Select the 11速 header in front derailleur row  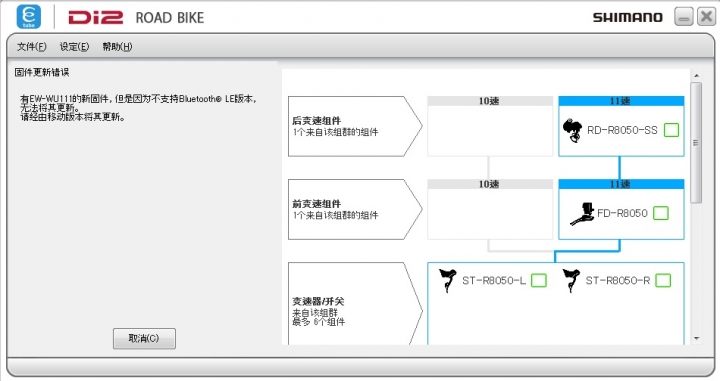coord(621,184)
